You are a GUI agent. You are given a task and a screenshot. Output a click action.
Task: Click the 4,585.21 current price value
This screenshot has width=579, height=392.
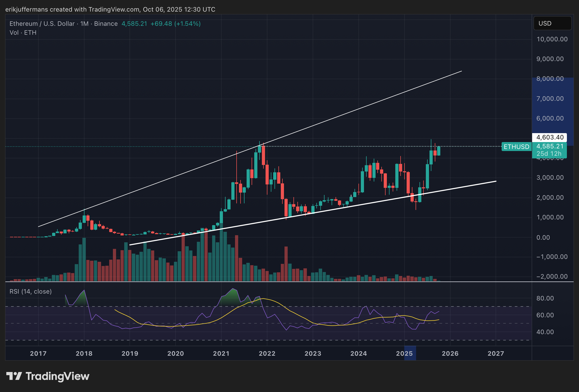(550, 146)
